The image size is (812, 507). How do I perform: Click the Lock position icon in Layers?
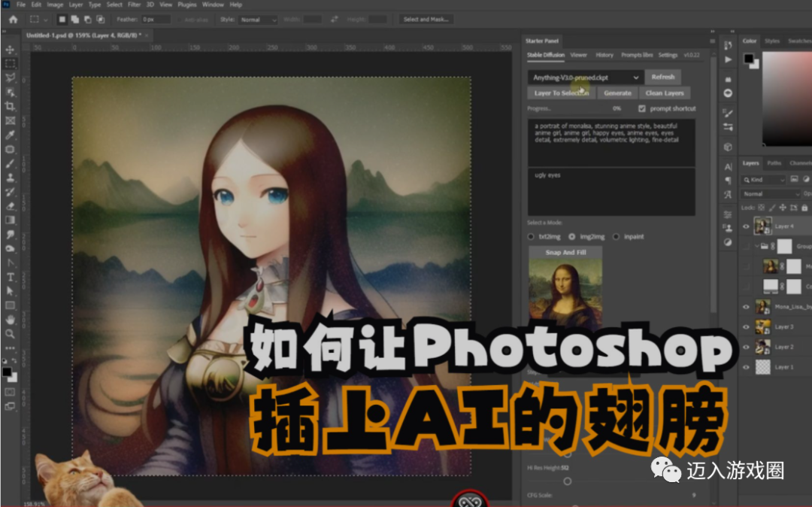(x=783, y=208)
